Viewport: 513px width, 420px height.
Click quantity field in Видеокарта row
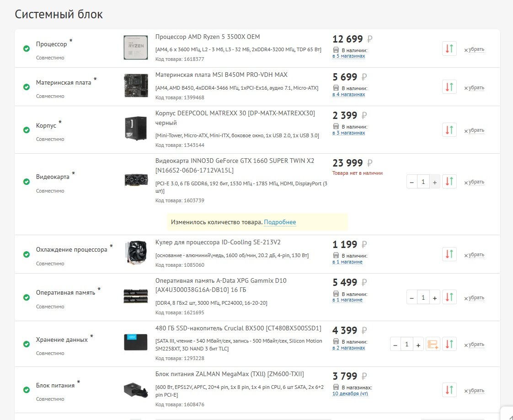423,182
